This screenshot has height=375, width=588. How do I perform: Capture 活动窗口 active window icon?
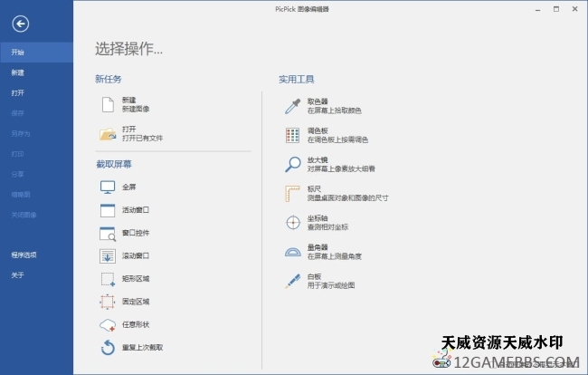click(107, 210)
